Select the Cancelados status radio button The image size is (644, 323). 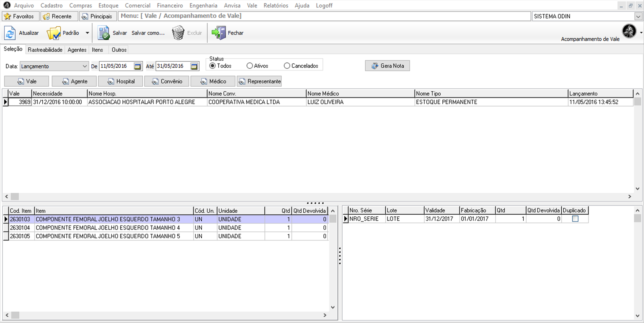[287, 66]
